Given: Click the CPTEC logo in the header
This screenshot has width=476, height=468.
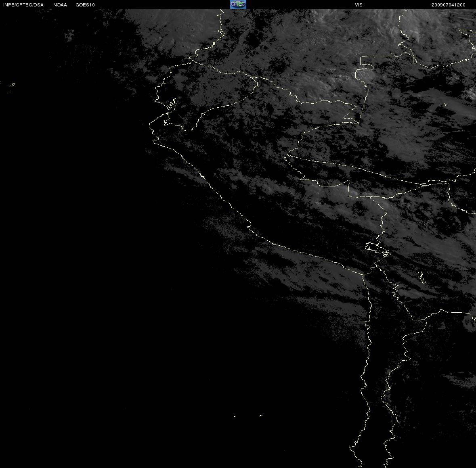Looking at the screenshot, I should [x=238, y=4].
